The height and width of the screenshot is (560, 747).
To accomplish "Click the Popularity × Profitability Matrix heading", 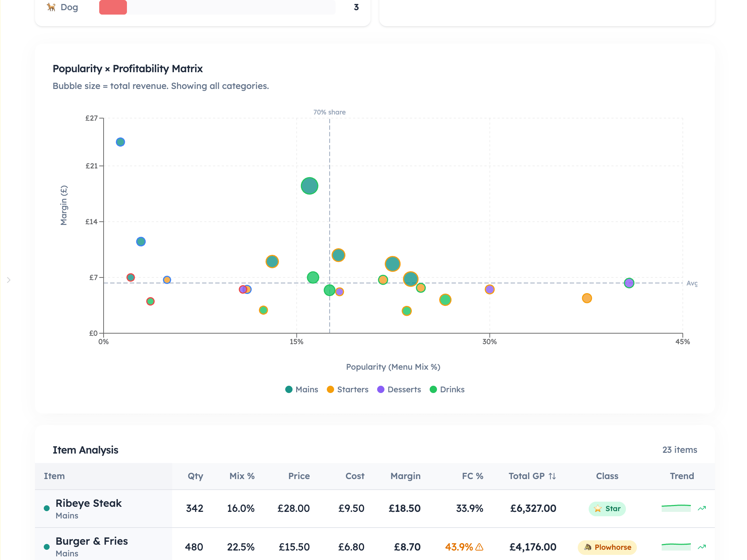I will coord(128,69).
